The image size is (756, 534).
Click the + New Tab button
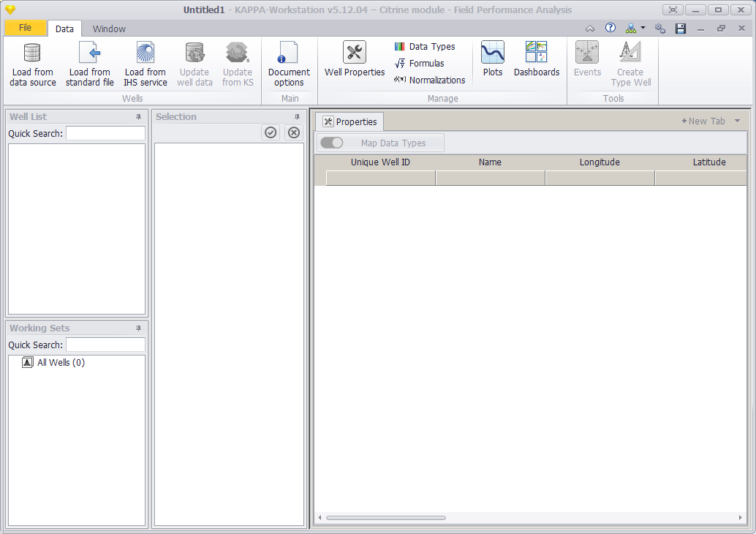click(703, 121)
